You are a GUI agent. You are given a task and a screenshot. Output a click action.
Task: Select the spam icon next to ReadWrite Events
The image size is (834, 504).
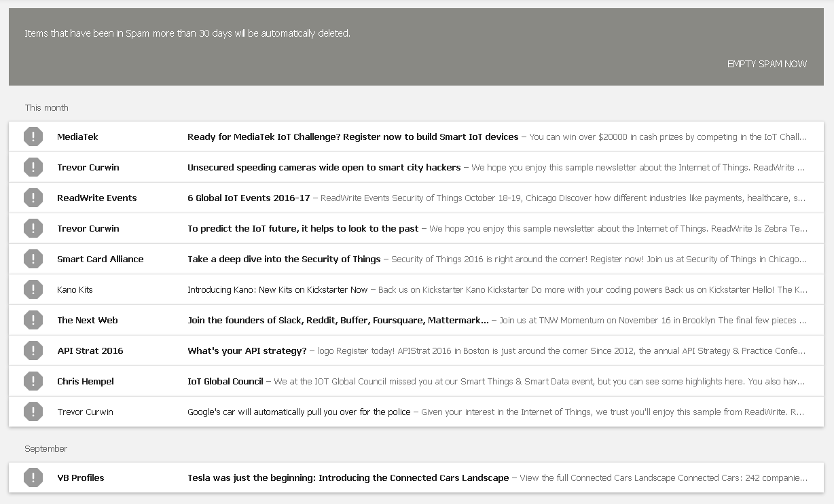tap(33, 198)
